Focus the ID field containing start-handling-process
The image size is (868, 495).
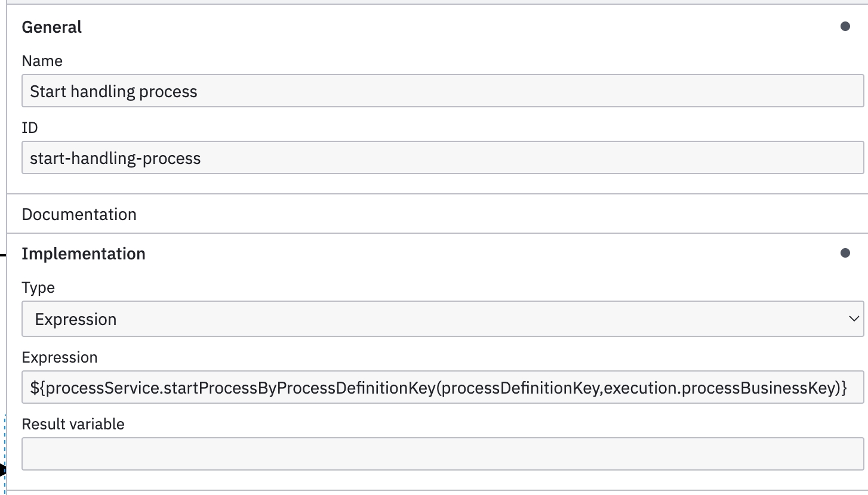[x=442, y=158]
